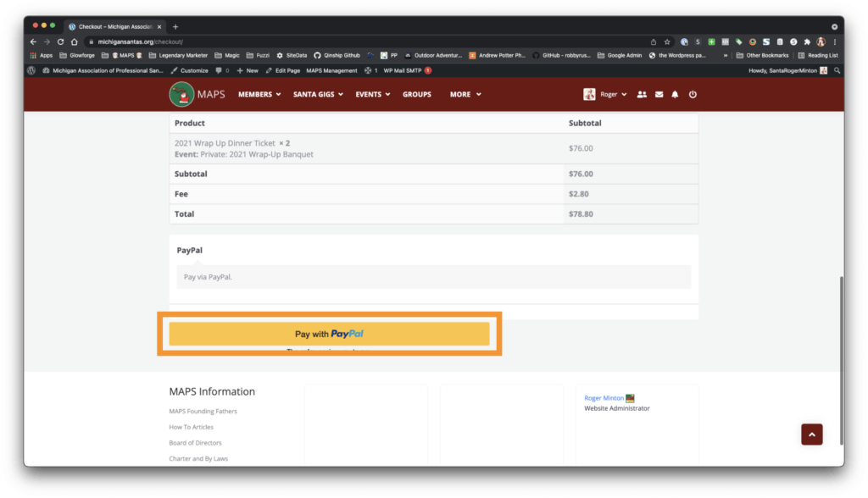Click the Website Administrator text

[x=617, y=408]
